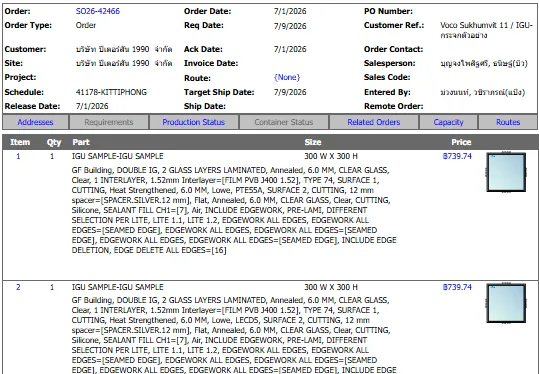The image size is (539, 374).
Task: Click the Price column header
Action: [x=461, y=142]
